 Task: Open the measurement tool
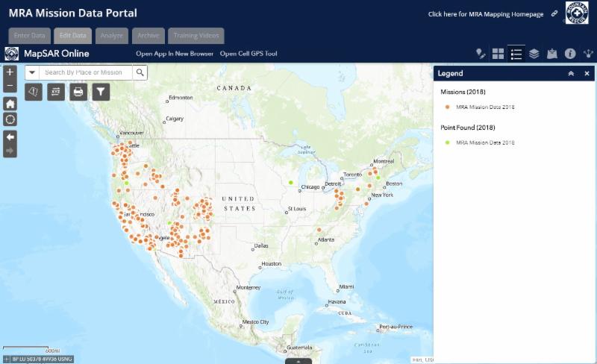34,92
